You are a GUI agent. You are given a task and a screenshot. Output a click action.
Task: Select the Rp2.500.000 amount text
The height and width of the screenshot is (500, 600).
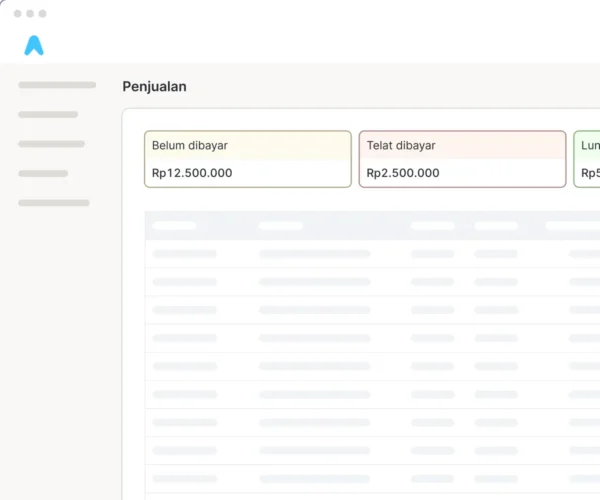[403, 173]
